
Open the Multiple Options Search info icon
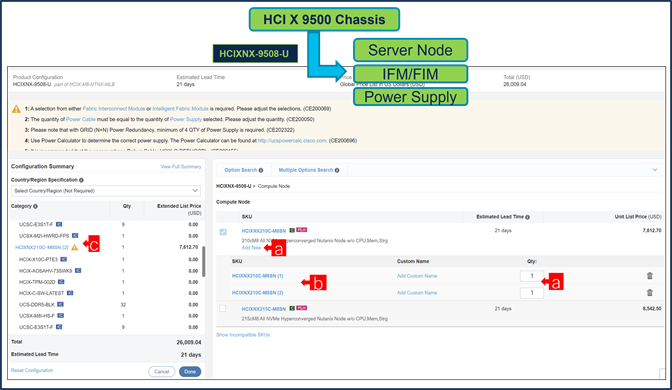tap(337, 170)
